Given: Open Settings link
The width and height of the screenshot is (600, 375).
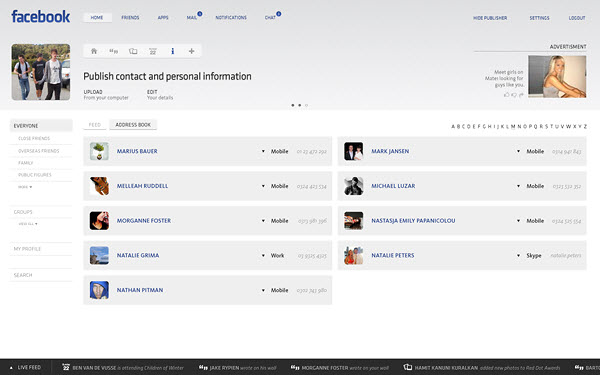Looking at the screenshot, I should point(540,18).
